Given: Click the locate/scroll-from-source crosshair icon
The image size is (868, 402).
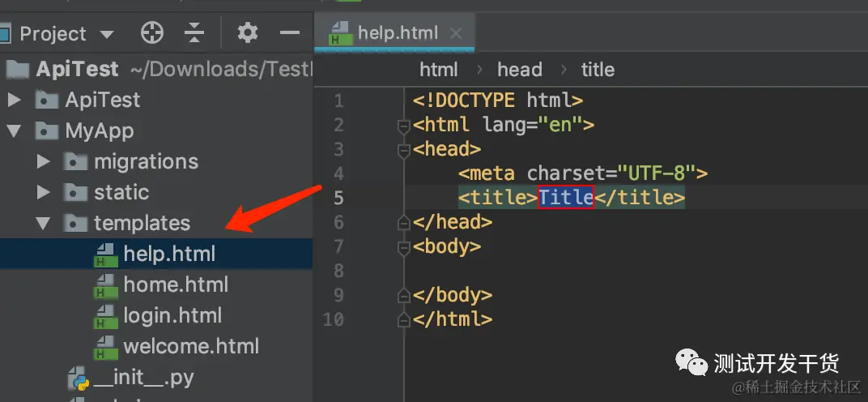Looking at the screenshot, I should [x=152, y=33].
